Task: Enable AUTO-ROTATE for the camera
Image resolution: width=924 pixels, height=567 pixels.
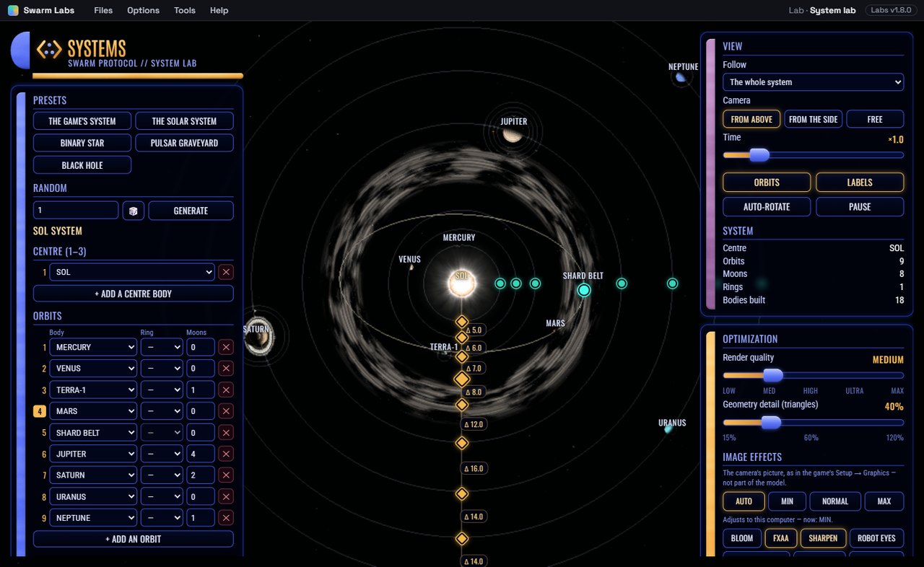Action: 767,206
